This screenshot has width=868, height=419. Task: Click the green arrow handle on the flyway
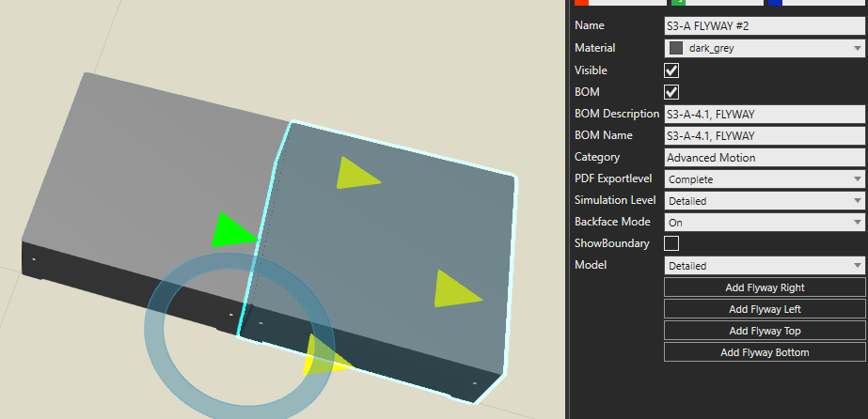click(230, 231)
